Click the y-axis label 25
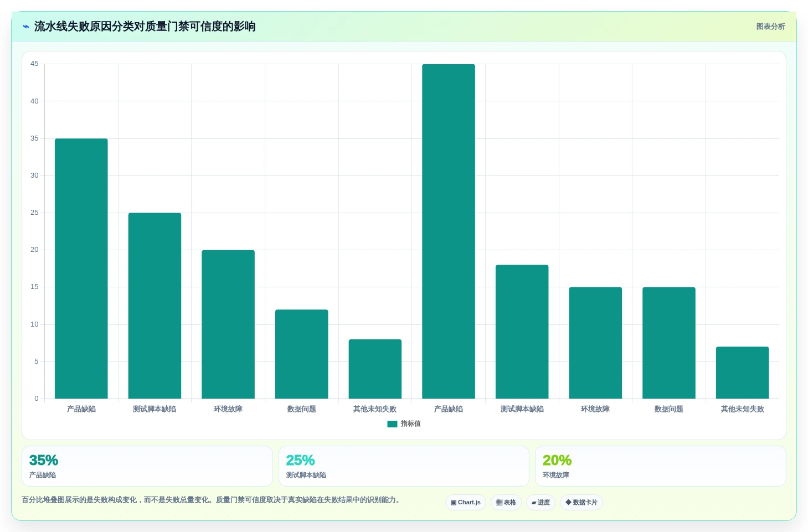The image size is (808, 532). pyautogui.click(x=34, y=213)
